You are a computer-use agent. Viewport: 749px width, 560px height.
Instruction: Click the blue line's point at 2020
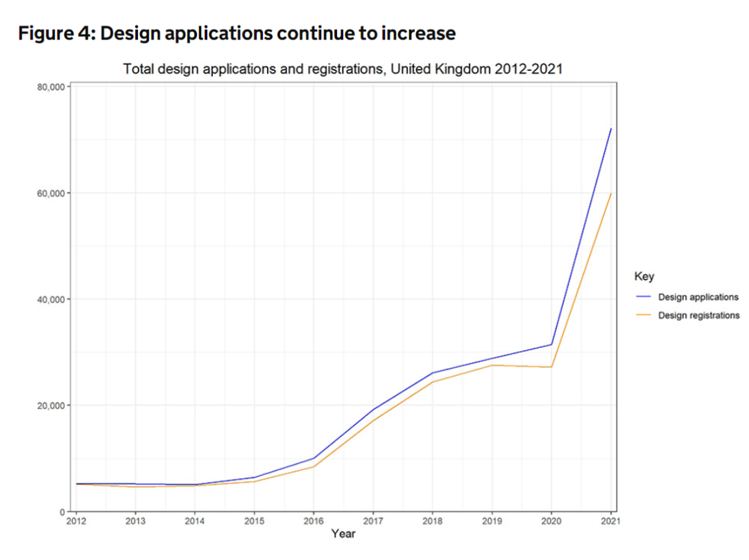551,344
